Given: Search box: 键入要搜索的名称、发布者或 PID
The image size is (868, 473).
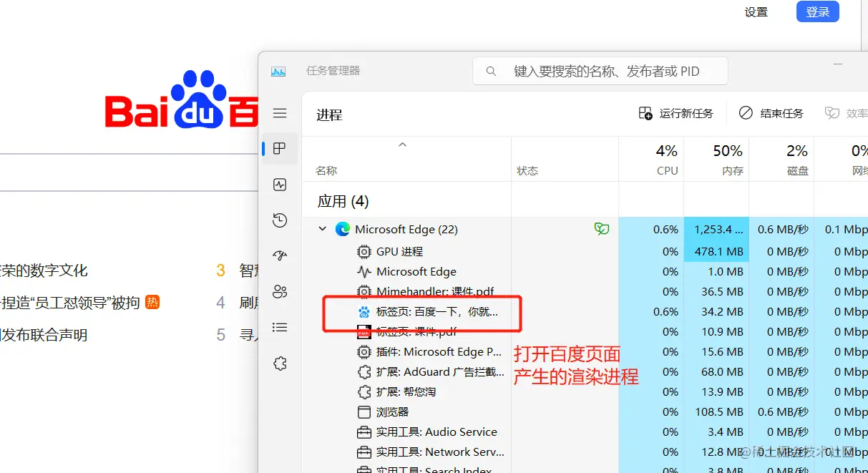Looking at the screenshot, I should (x=600, y=71).
